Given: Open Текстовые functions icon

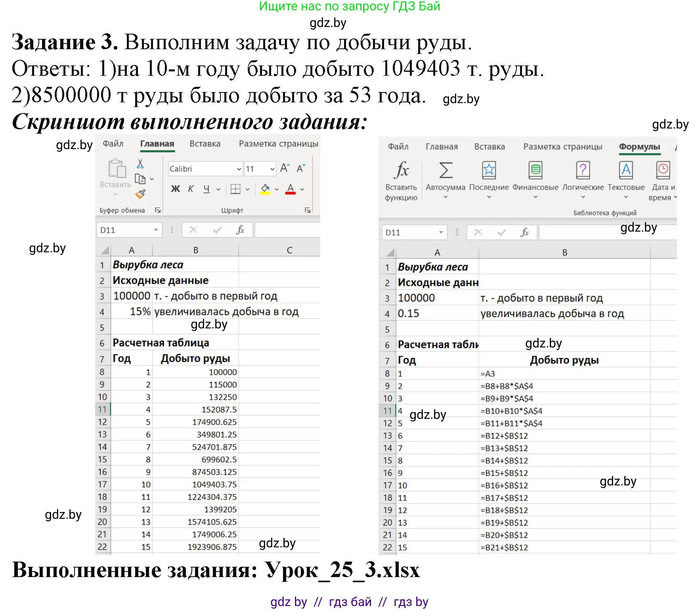Looking at the screenshot, I should [x=626, y=171].
